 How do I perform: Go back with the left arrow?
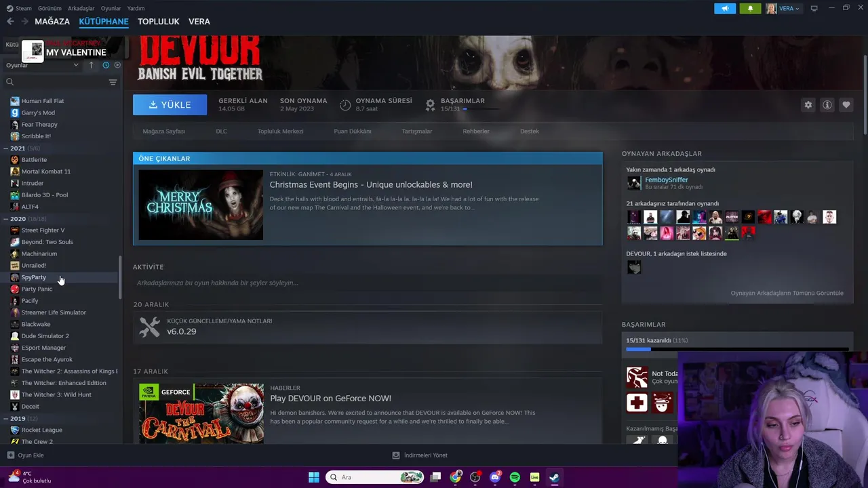pos(10,22)
